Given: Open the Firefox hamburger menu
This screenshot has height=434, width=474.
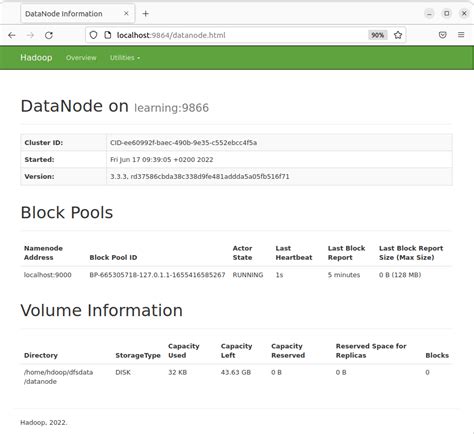Looking at the screenshot, I should (x=461, y=35).
